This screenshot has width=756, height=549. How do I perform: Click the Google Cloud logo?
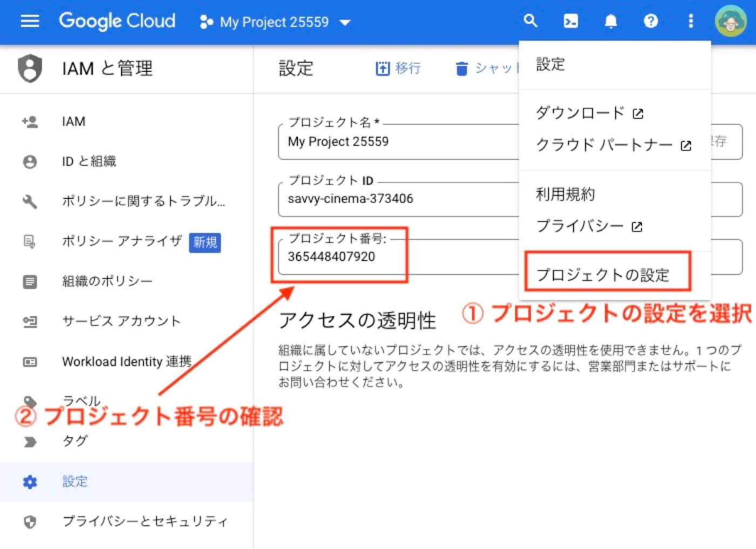tap(117, 21)
